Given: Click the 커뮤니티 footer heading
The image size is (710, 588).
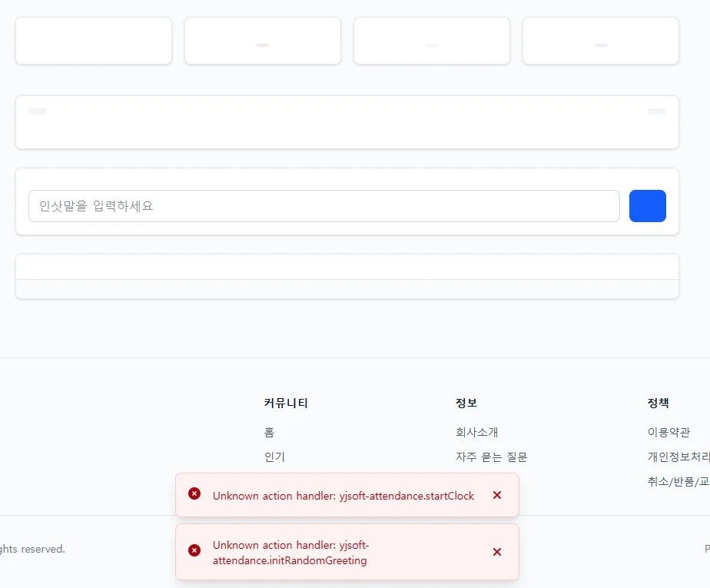Looking at the screenshot, I should pyautogui.click(x=286, y=403).
